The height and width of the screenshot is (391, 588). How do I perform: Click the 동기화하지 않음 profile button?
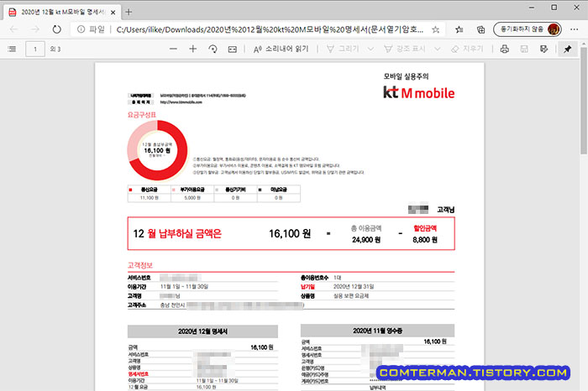(528, 29)
